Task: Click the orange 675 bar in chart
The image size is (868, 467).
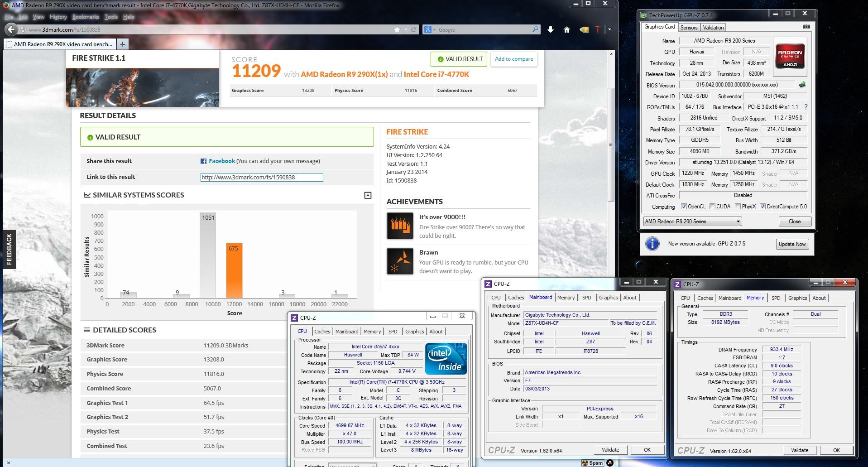Action: [234, 270]
